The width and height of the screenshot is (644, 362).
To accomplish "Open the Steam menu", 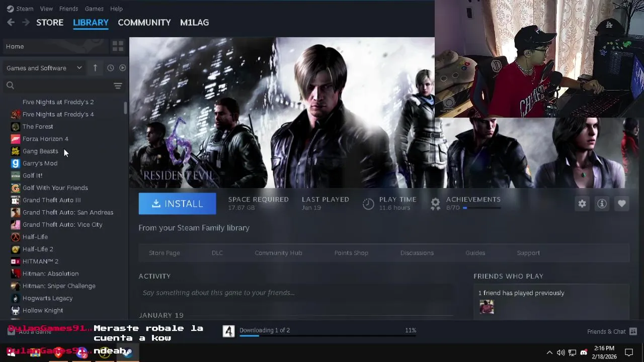I will [x=20, y=9].
